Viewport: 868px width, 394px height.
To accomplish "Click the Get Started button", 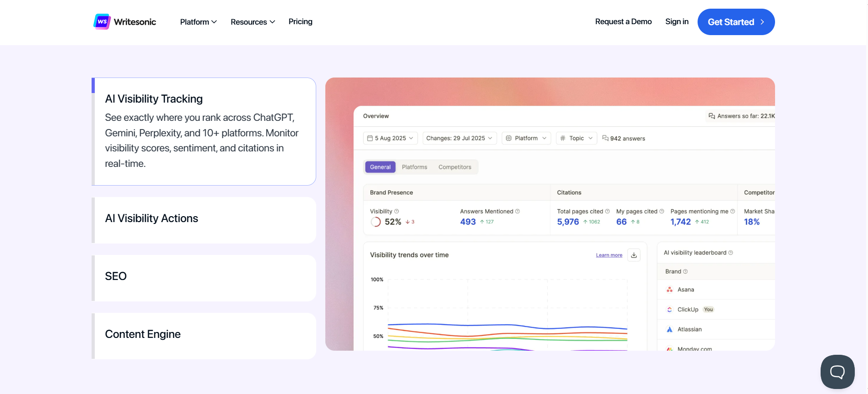I will (736, 22).
